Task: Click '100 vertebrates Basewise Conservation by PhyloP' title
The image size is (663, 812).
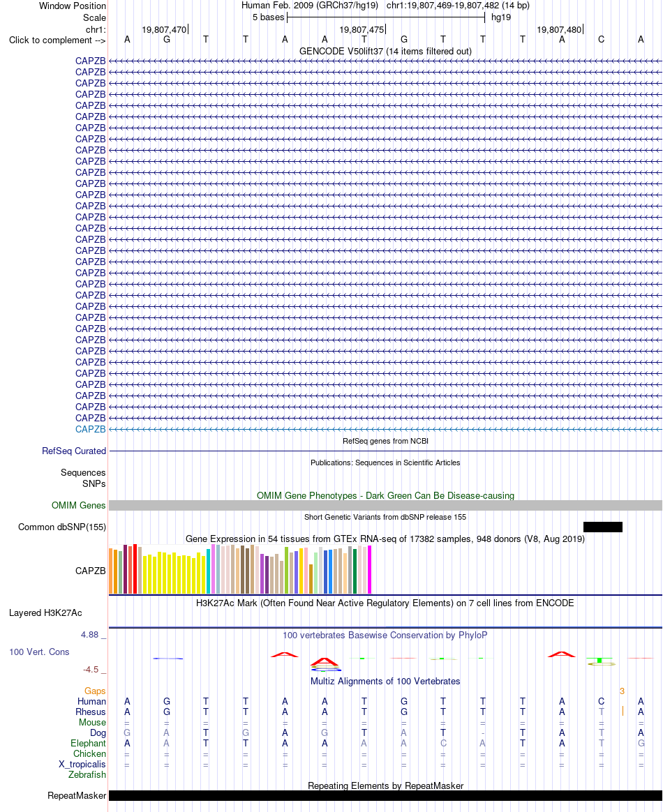Action: [x=385, y=636]
